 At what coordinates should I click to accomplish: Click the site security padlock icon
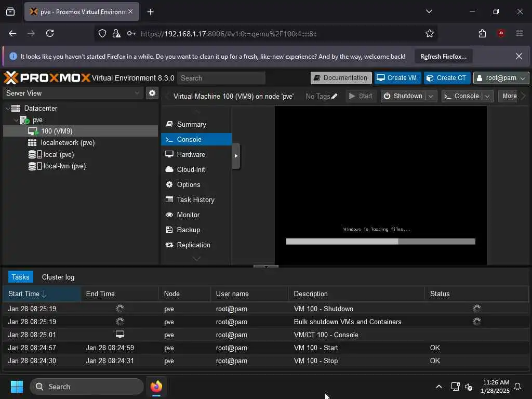(116, 33)
